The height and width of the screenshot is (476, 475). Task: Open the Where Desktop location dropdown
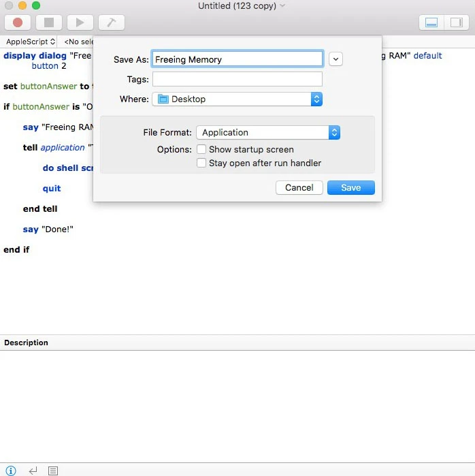237,99
